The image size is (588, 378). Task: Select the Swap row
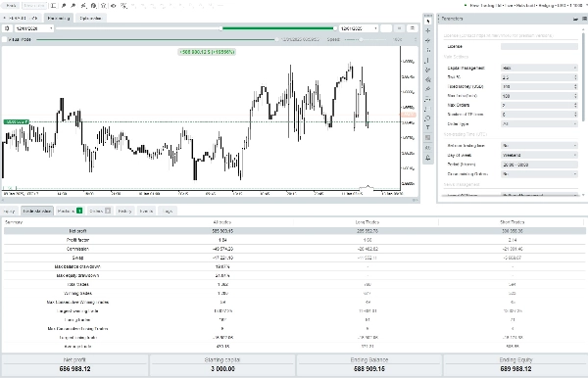[294, 258]
